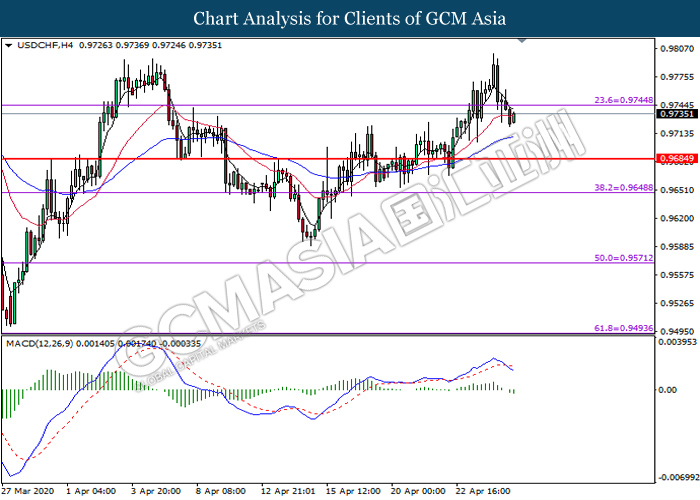This screenshot has height=500, width=700.
Task: Select the 38.2=0.96488 Fibonacci label
Action: click(624, 188)
